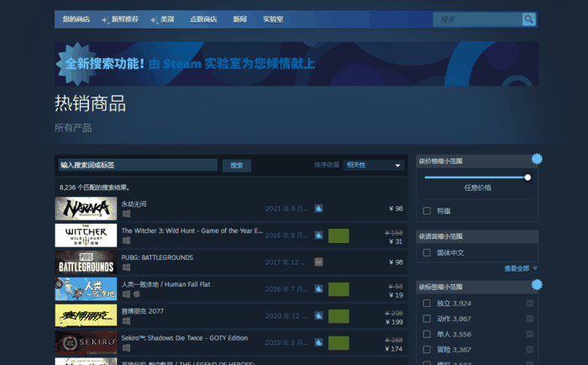Tick the 独立 tag checkbox
This screenshot has height=365, width=588.
(427, 303)
